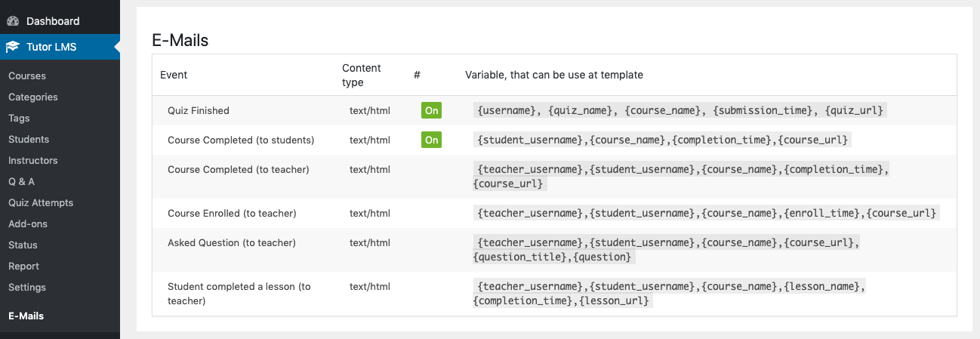Open the Instructors page

coord(32,160)
